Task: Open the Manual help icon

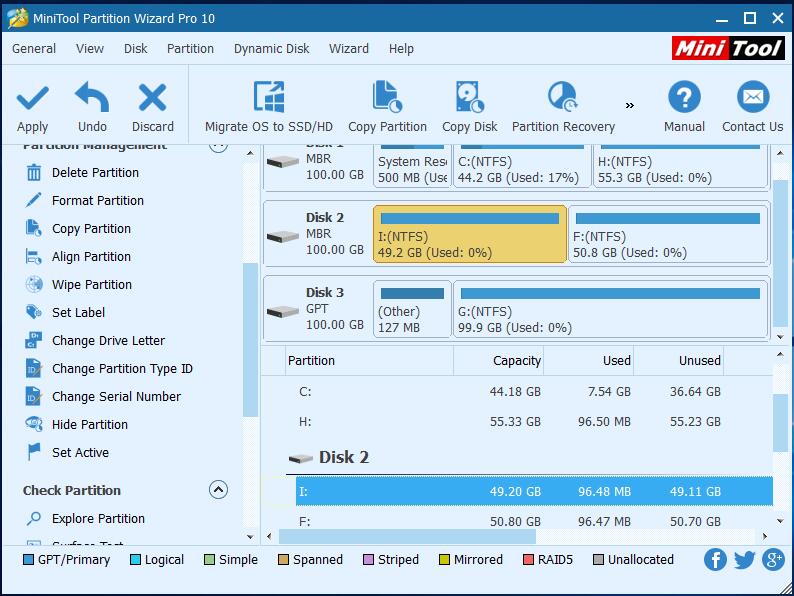Action: (x=684, y=97)
